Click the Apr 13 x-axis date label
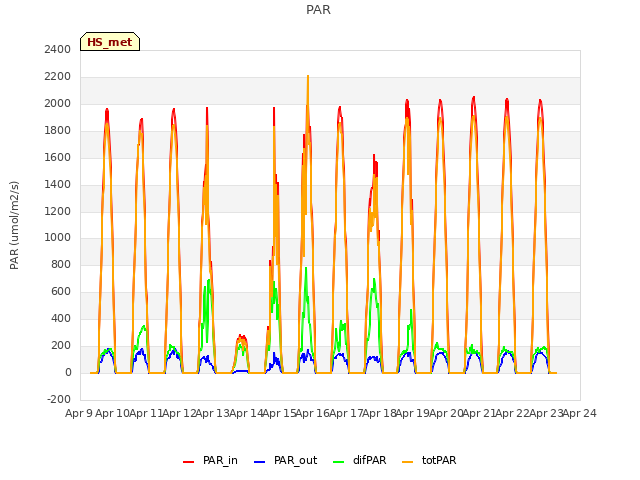This screenshot has width=640, height=480. coord(212,413)
